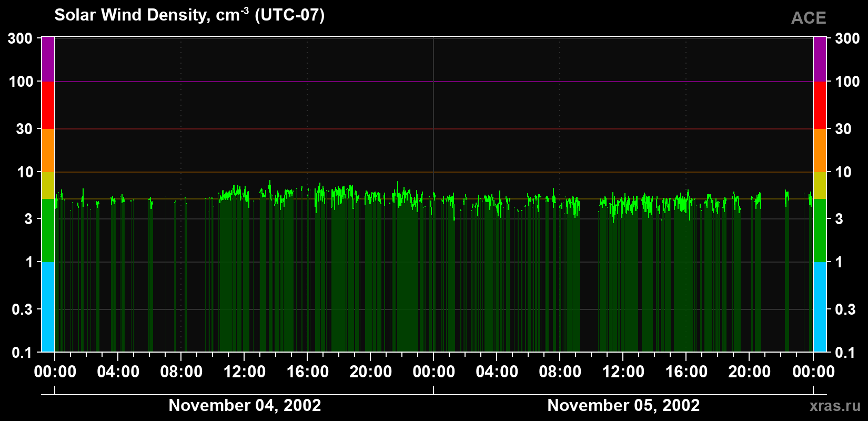Viewport: 868px width, 421px height.
Task: Select the 30 label on right axis
Action: click(x=843, y=129)
